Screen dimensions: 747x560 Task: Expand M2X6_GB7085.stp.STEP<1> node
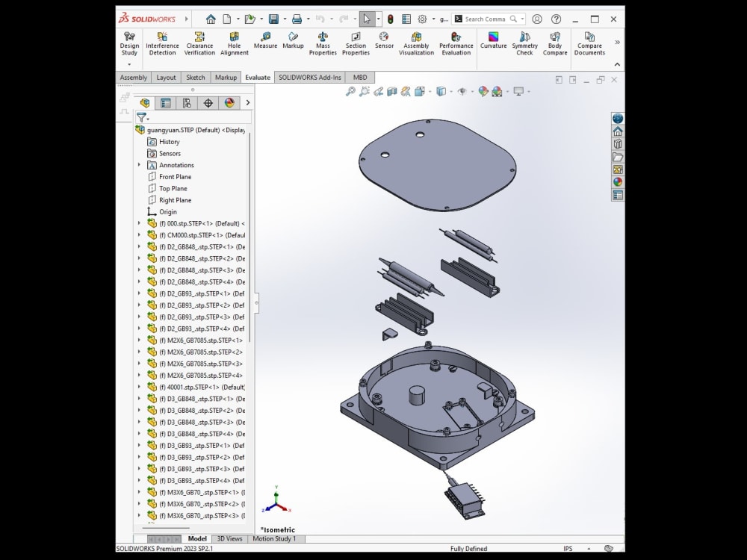click(139, 340)
